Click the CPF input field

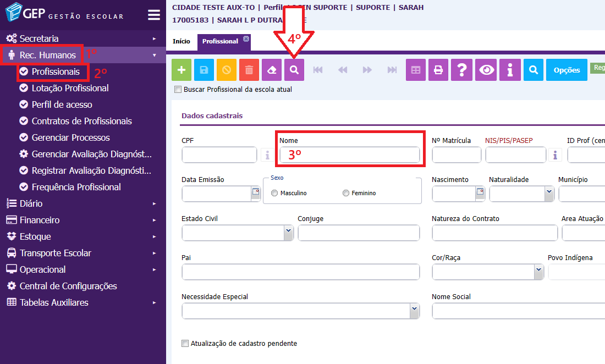pyautogui.click(x=219, y=155)
